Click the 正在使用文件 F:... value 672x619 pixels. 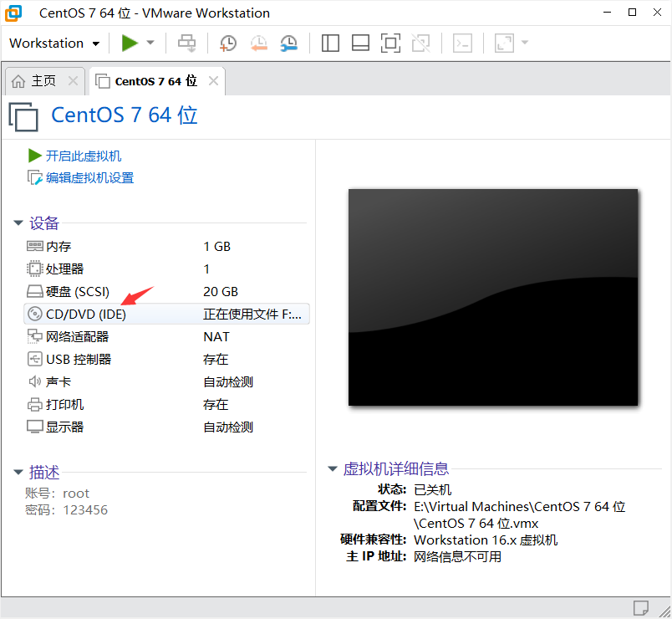point(252,314)
